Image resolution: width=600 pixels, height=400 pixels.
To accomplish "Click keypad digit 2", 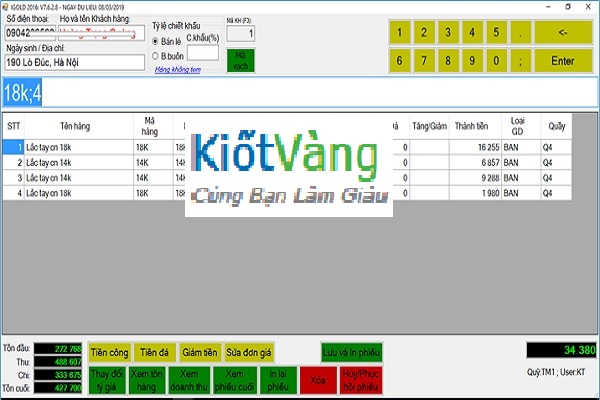I will click(424, 33).
